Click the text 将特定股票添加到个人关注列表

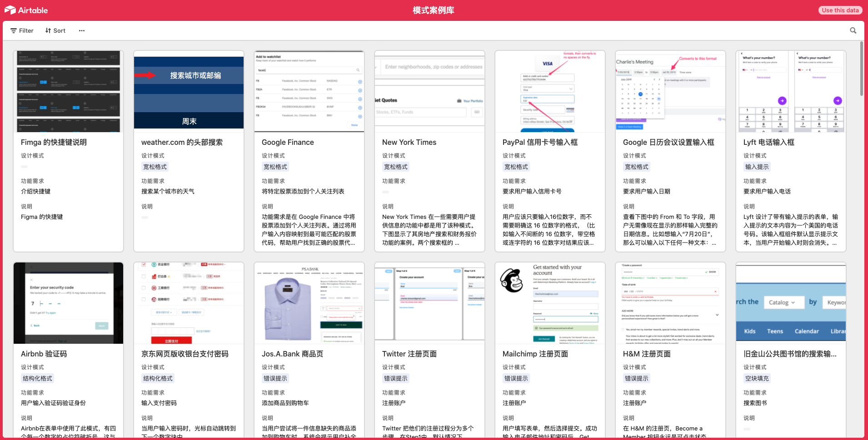[x=303, y=191]
